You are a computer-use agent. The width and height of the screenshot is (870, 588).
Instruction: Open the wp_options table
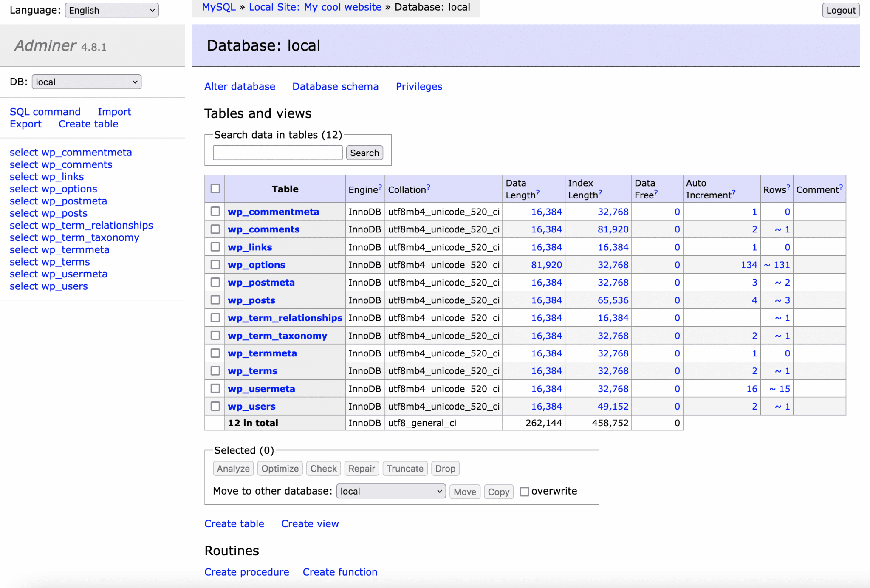[x=257, y=264]
